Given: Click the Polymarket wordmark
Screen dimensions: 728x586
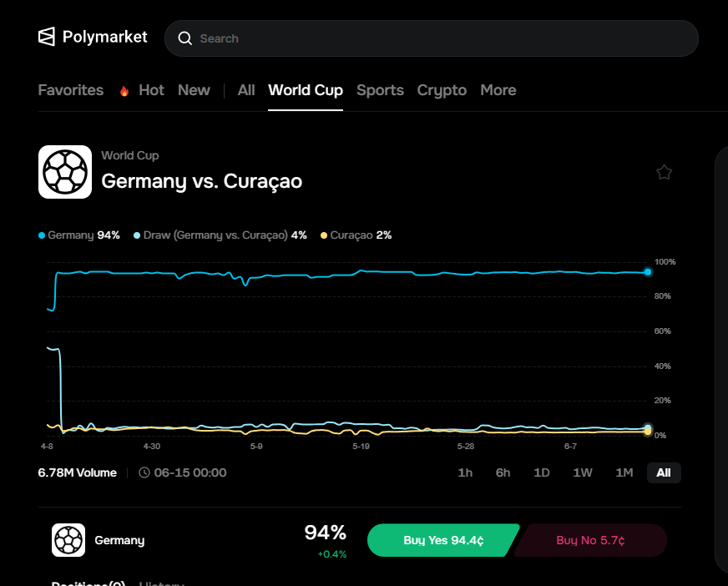Looking at the screenshot, I should (x=105, y=37).
